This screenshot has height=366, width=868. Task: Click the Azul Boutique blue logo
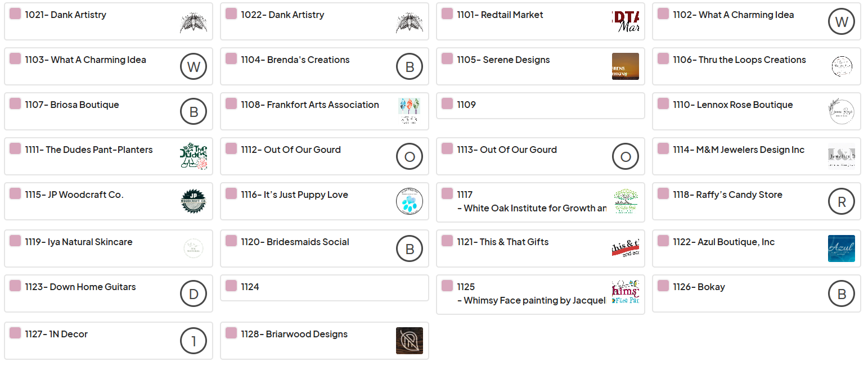[x=841, y=248]
